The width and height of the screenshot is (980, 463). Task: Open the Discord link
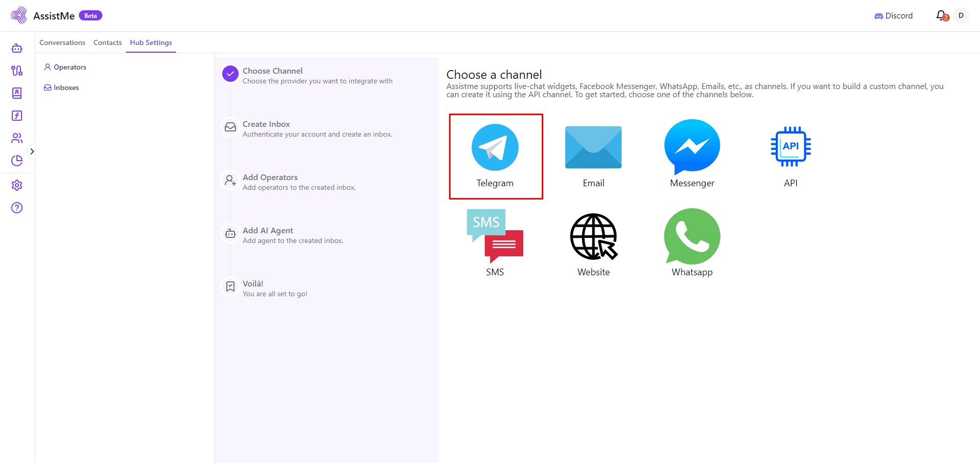click(893, 16)
